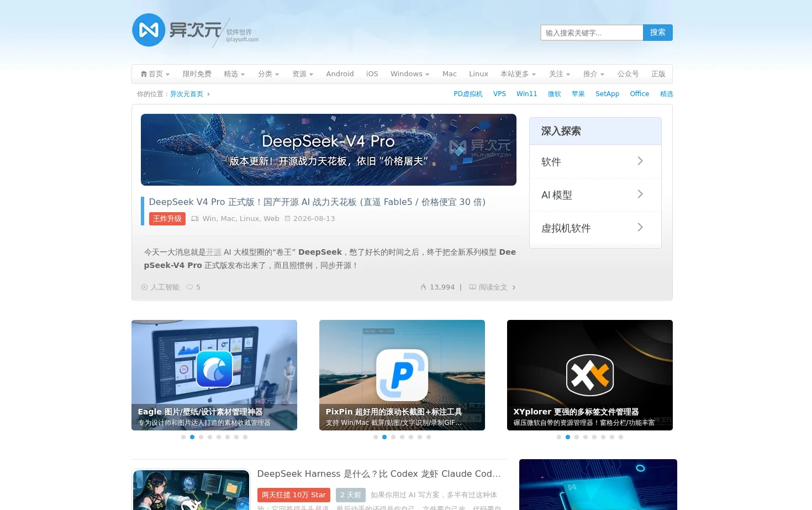Open the 限时免费 menu item
Image resolution: width=812 pixels, height=510 pixels.
tap(197, 74)
